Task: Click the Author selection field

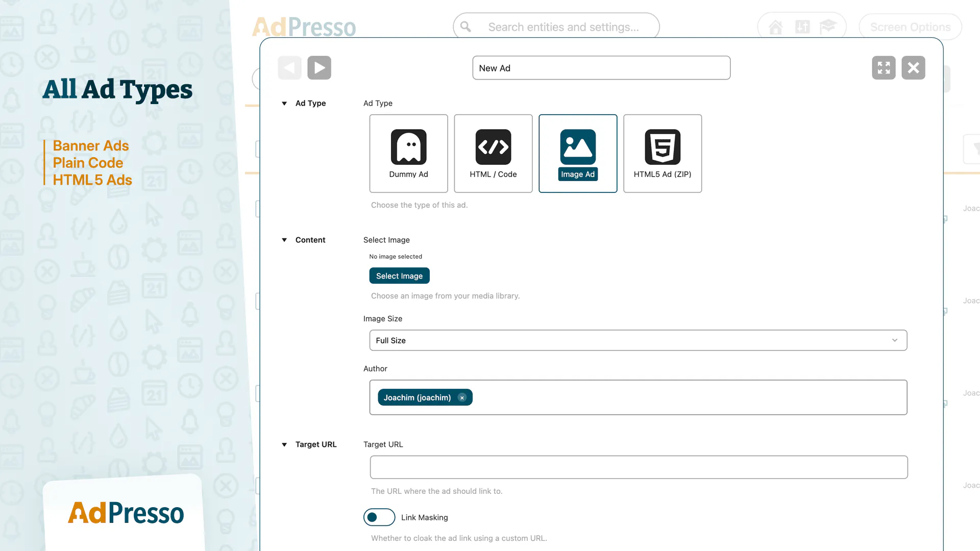Action: coord(638,397)
